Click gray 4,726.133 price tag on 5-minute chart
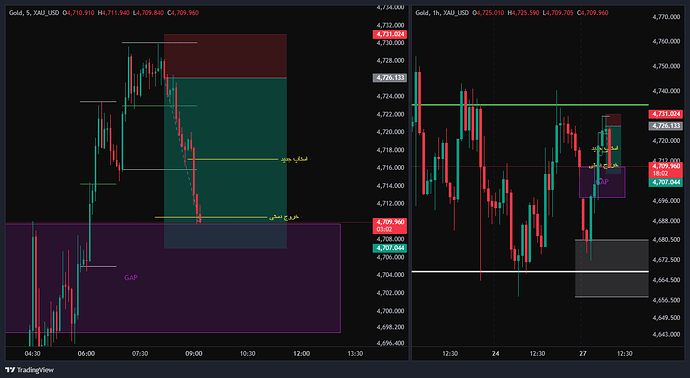The height and width of the screenshot is (378, 690). [x=389, y=77]
